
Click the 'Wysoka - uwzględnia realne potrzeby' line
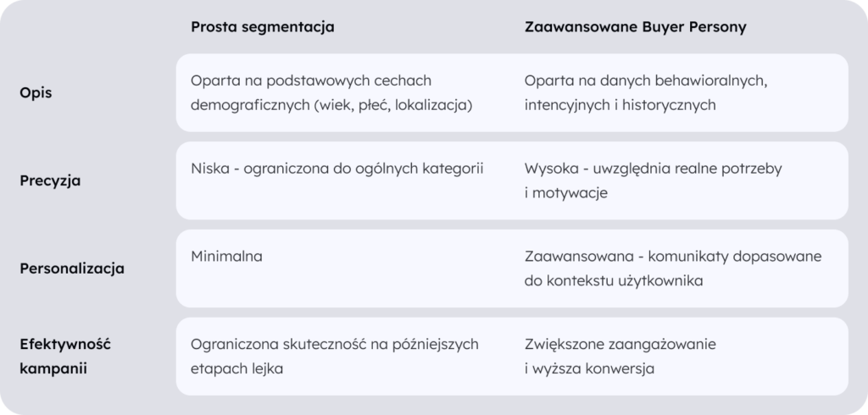tap(653, 169)
